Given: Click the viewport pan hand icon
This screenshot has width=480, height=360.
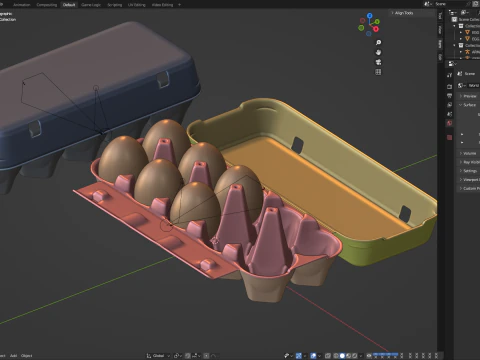Looking at the screenshot, I should coord(378,52).
